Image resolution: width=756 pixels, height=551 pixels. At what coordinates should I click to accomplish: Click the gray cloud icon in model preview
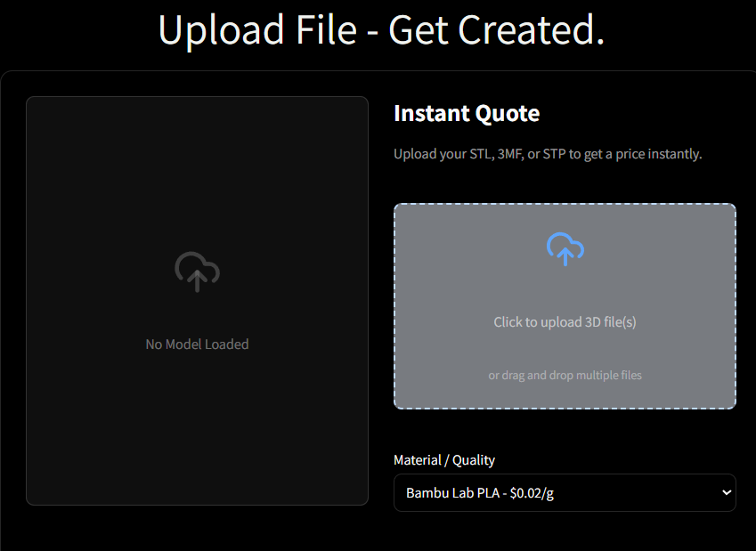pos(197,271)
